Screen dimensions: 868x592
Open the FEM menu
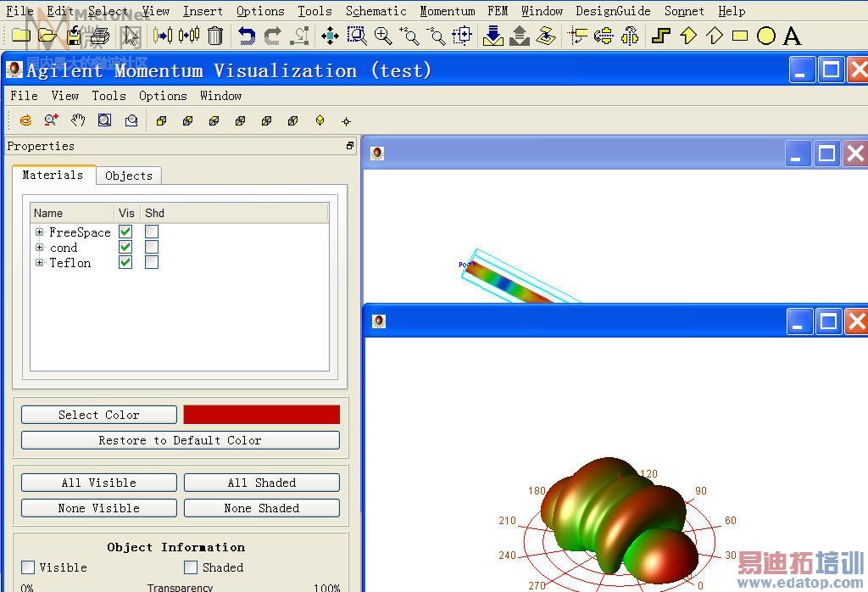[498, 11]
